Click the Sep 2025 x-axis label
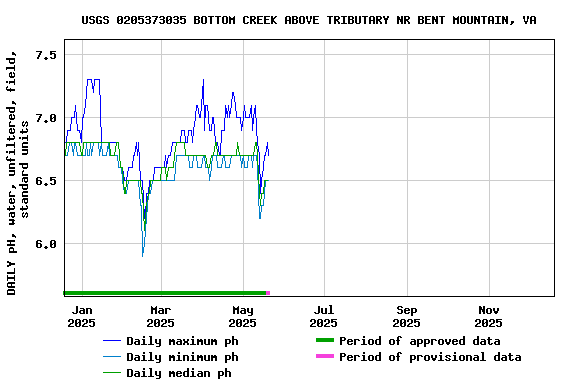This screenshot has height=384, width=576. tap(406, 317)
